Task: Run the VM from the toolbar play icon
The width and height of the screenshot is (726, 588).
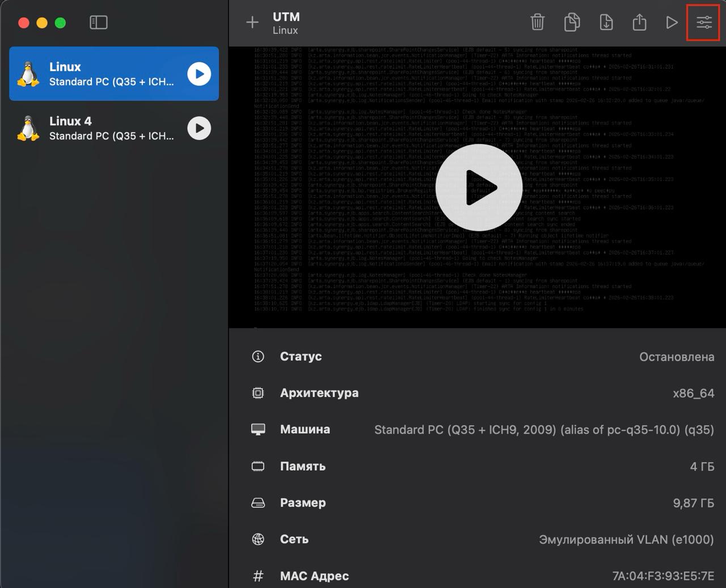Action: 672,23
